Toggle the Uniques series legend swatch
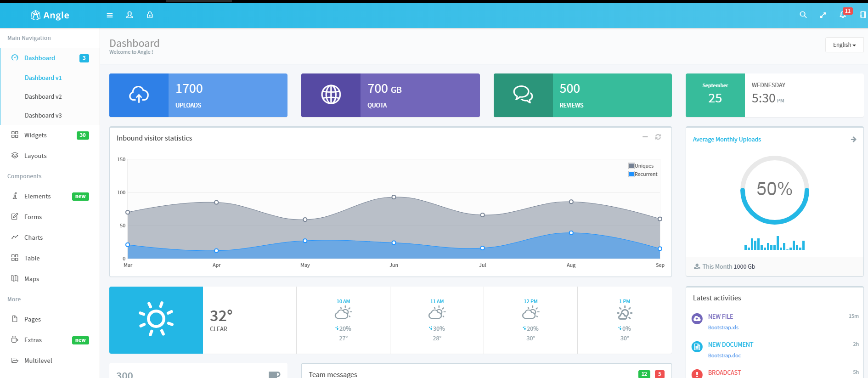 [x=631, y=166]
